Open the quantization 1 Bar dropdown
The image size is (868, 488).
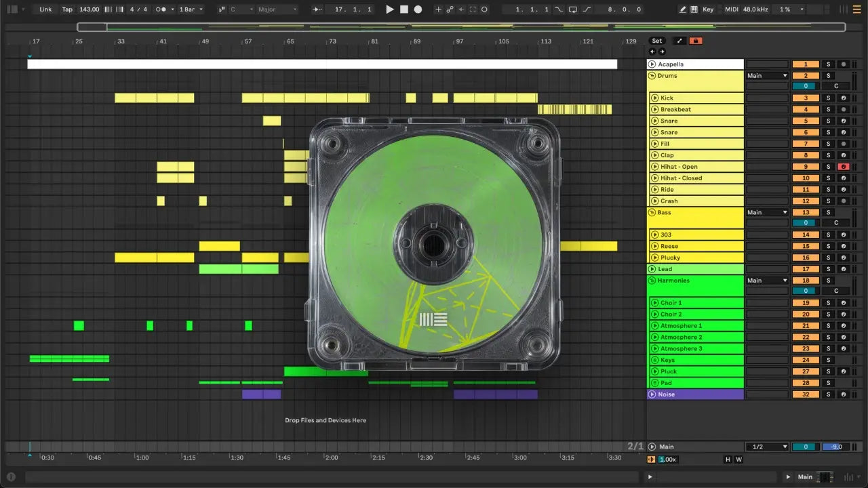tap(191, 9)
